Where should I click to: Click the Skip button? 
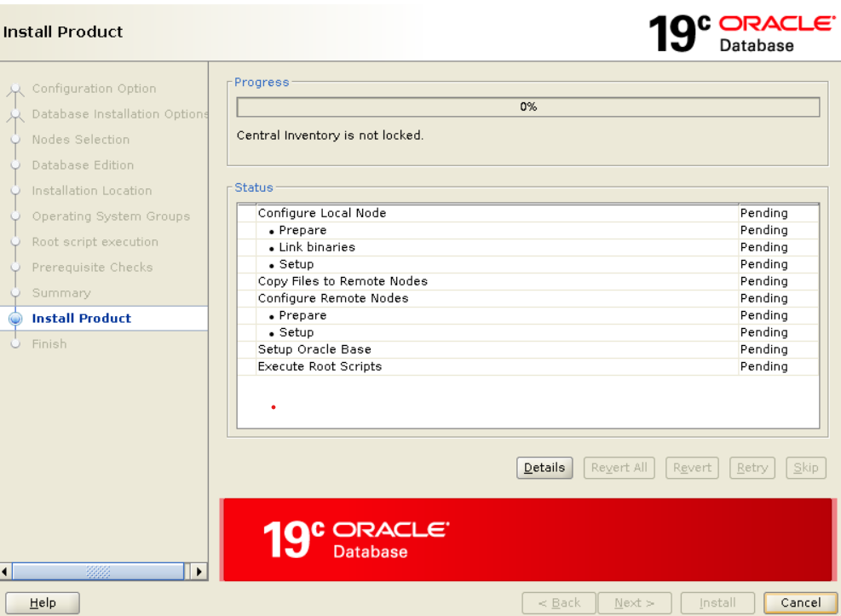point(805,468)
